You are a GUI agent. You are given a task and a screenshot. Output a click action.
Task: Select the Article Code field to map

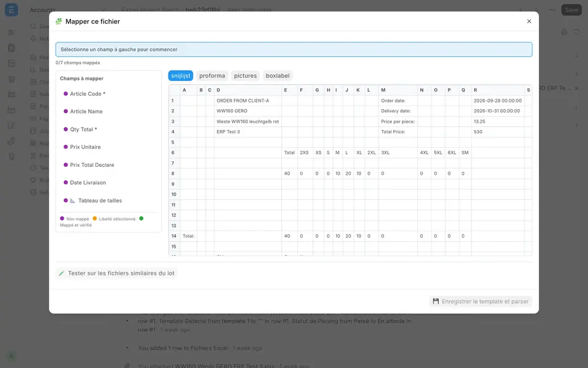click(x=108, y=94)
